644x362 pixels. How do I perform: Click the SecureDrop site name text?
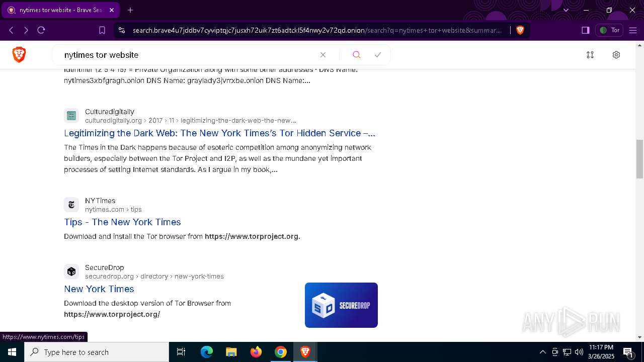click(x=104, y=267)
